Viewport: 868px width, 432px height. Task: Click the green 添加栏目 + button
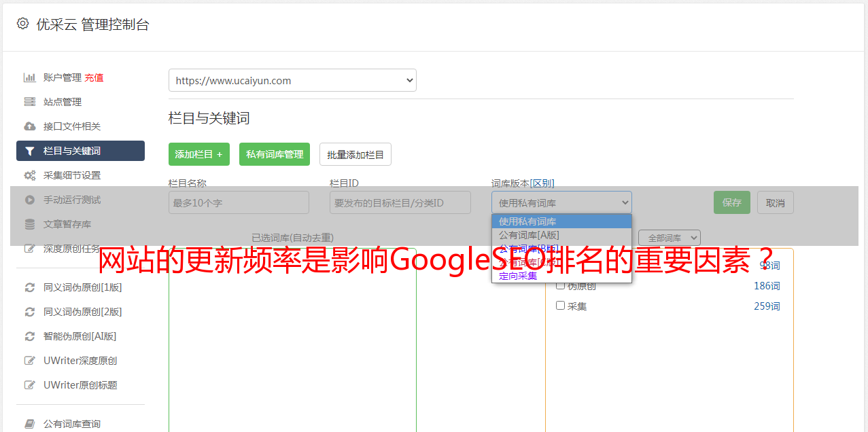click(x=199, y=154)
